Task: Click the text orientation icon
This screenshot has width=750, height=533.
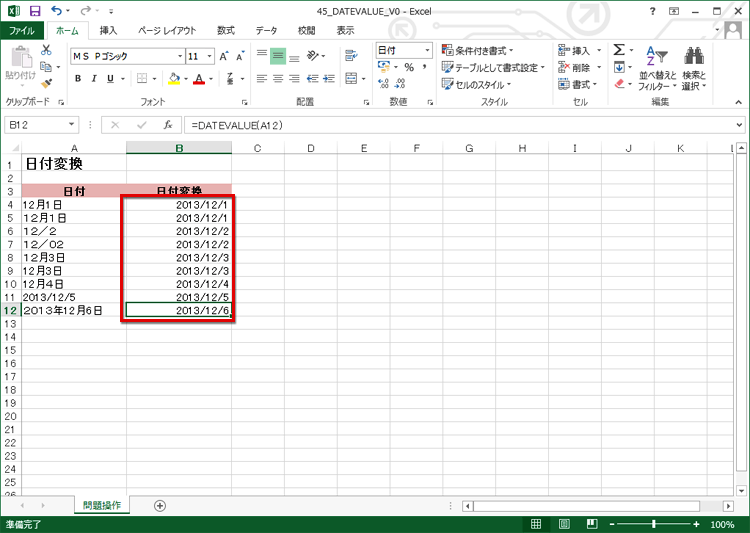Action: [313, 56]
